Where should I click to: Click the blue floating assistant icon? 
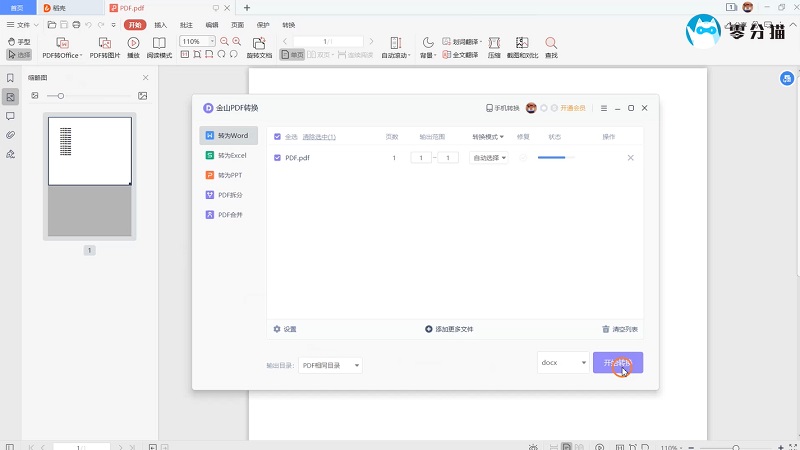point(787,79)
